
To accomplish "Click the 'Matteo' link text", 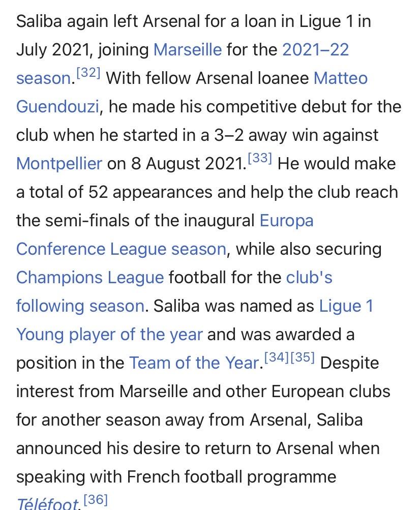I will [x=340, y=78].
